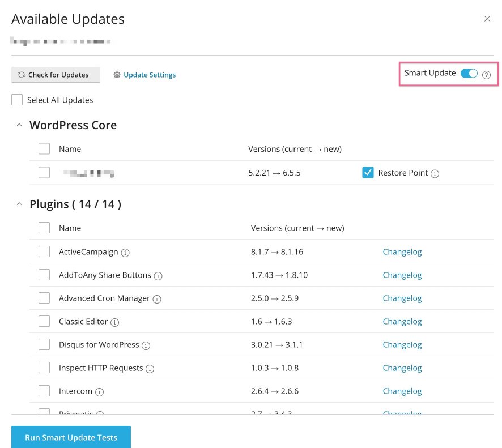Click the version text 1.6 → 1.6.3
The height and width of the screenshot is (448, 502).
(x=271, y=321)
